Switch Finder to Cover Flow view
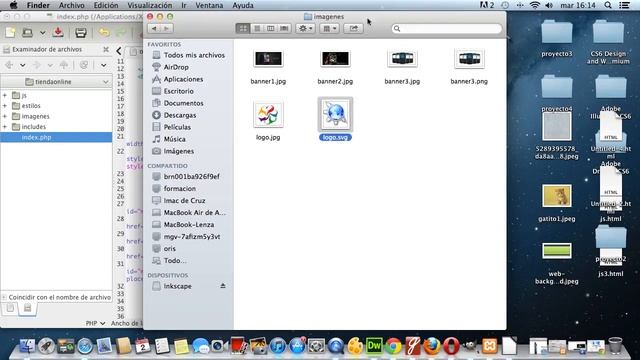Image resolution: width=640 pixels, height=360 pixels. click(284, 28)
